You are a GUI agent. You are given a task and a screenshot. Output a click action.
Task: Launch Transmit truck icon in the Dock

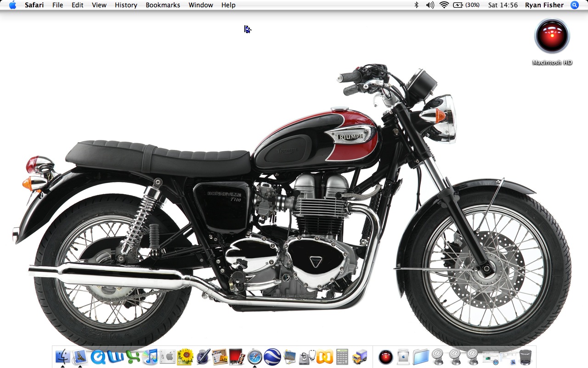point(360,357)
